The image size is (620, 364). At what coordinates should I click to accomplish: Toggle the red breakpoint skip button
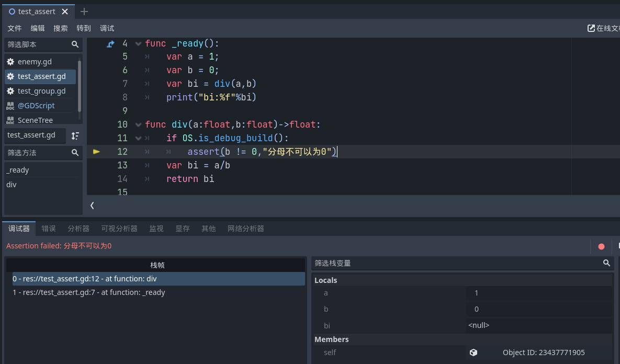pyautogui.click(x=601, y=247)
